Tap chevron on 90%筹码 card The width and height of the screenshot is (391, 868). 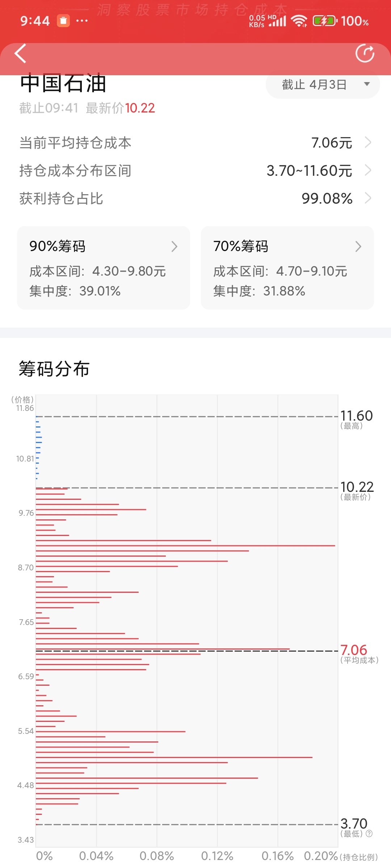pyautogui.click(x=175, y=246)
